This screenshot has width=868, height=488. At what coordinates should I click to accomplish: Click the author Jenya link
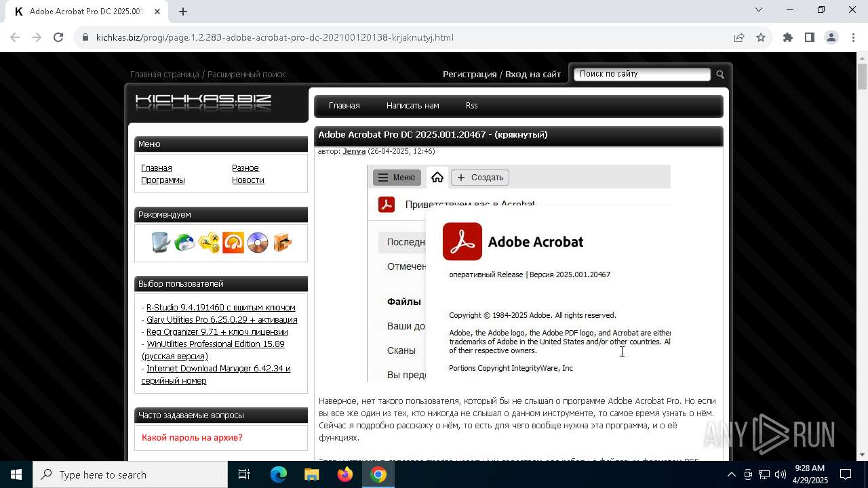[x=354, y=151]
